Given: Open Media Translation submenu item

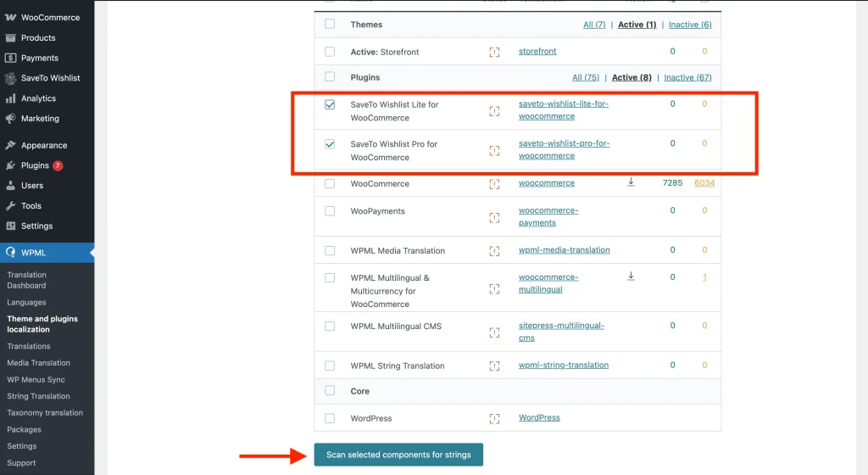Looking at the screenshot, I should [x=39, y=363].
